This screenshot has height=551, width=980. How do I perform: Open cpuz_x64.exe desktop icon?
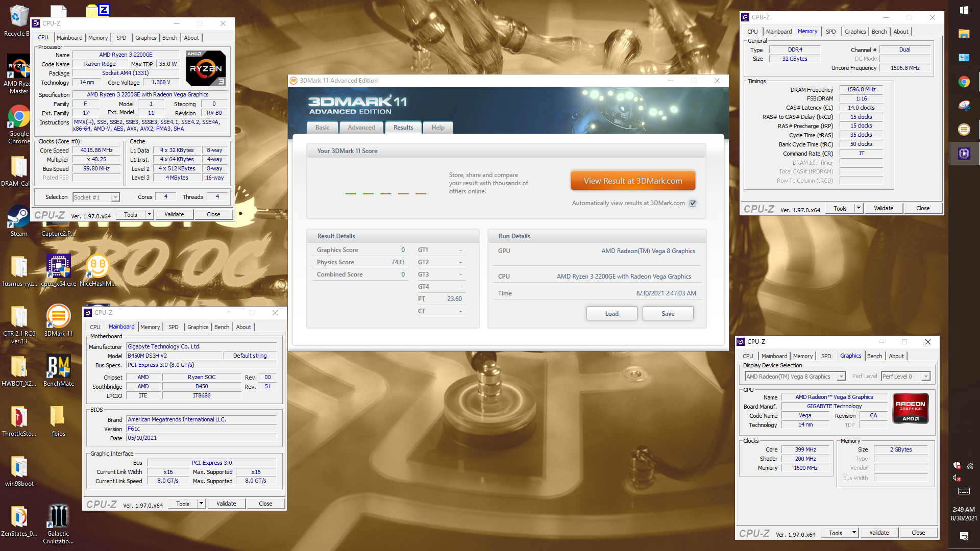click(x=58, y=270)
